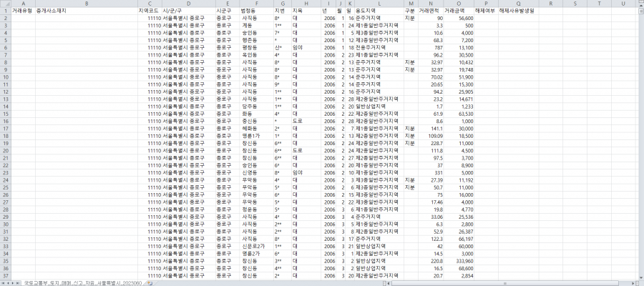Select the 지번 header cell
Image resolution: width=644 pixels, height=286 pixels.
click(x=282, y=11)
